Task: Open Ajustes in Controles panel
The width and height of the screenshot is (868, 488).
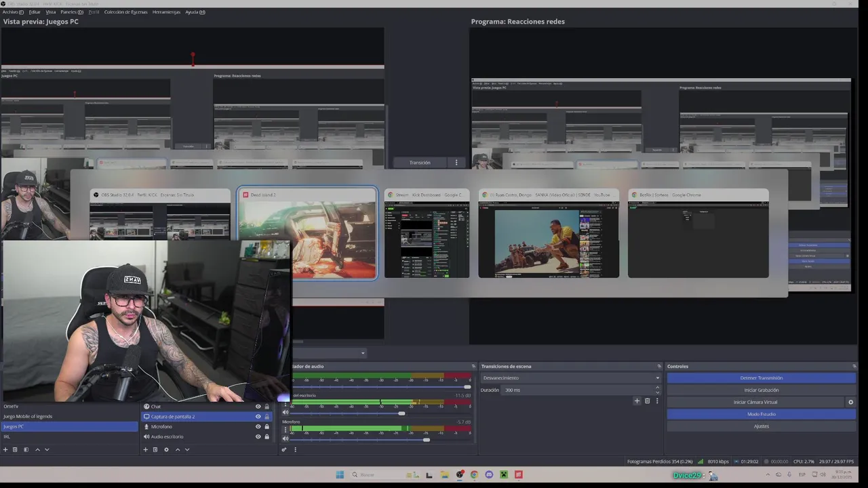Action: click(x=761, y=426)
